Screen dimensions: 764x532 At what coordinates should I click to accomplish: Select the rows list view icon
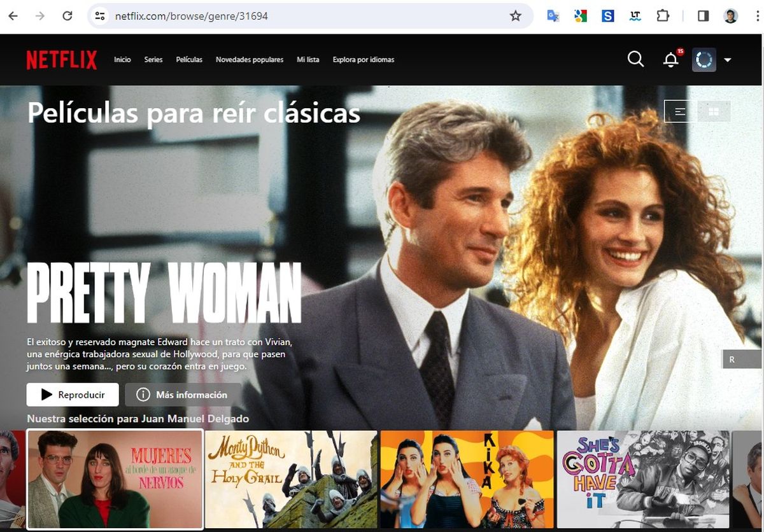point(679,111)
